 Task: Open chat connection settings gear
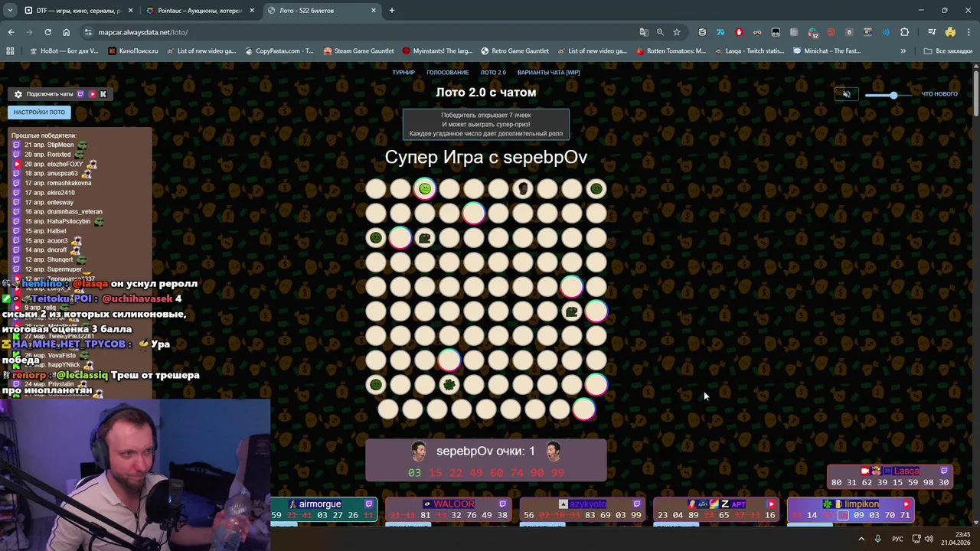tap(18, 94)
